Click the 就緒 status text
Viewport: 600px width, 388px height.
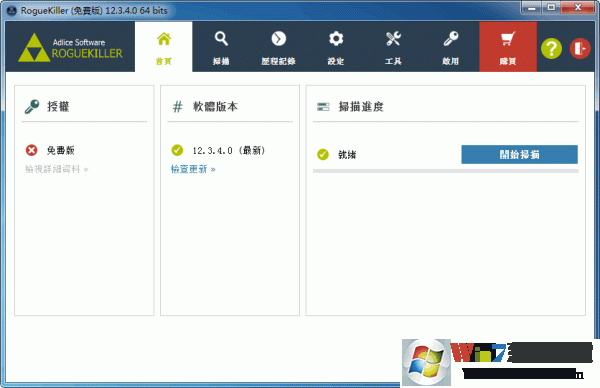click(x=347, y=155)
